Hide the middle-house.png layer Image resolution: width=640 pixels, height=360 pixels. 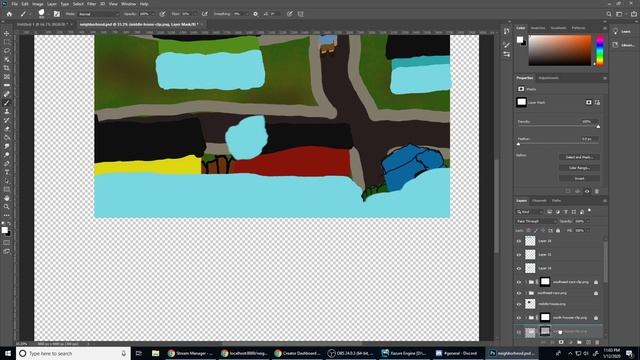coord(519,304)
